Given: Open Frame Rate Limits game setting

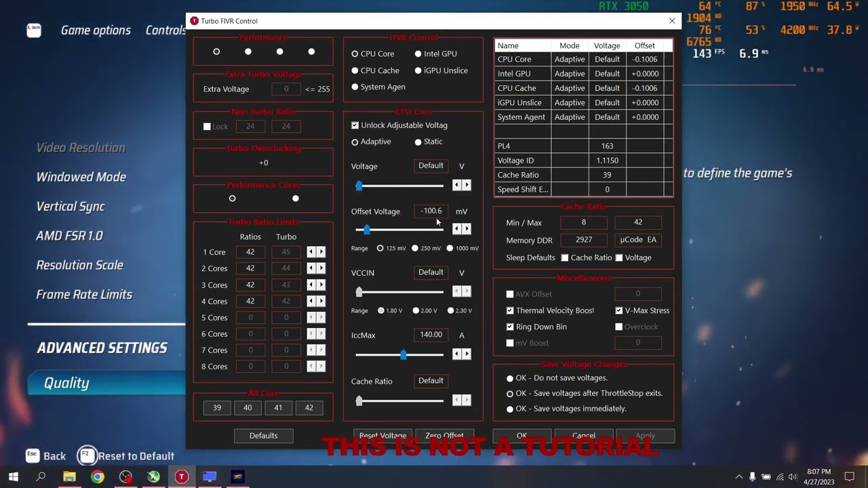Looking at the screenshot, I should coord(84,294).
